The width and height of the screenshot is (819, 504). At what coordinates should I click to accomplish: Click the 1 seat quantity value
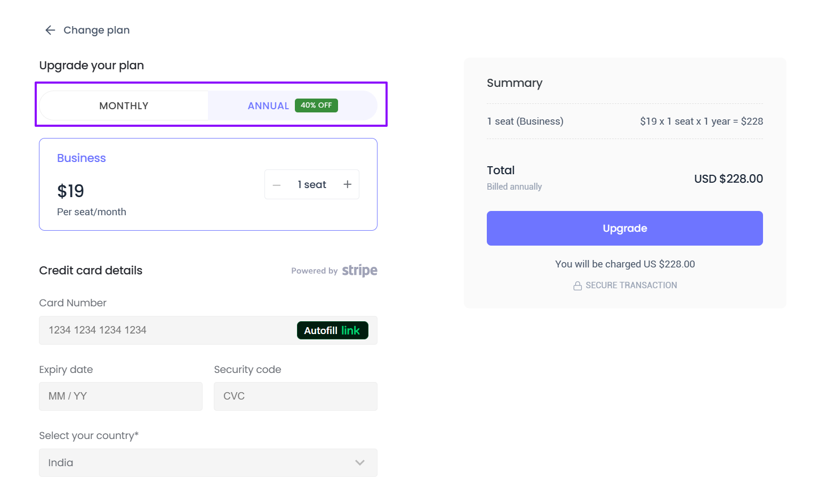312,184
